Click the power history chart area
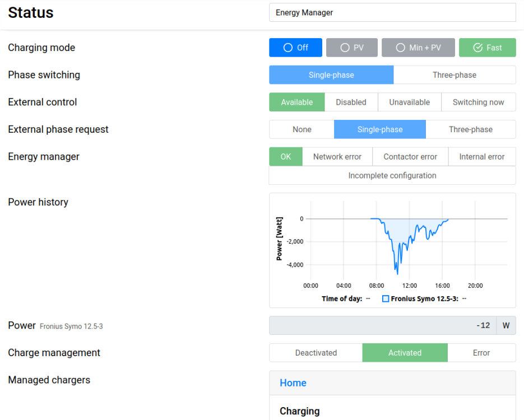This screenshot has height=420, width=524. tap(408, 246)
